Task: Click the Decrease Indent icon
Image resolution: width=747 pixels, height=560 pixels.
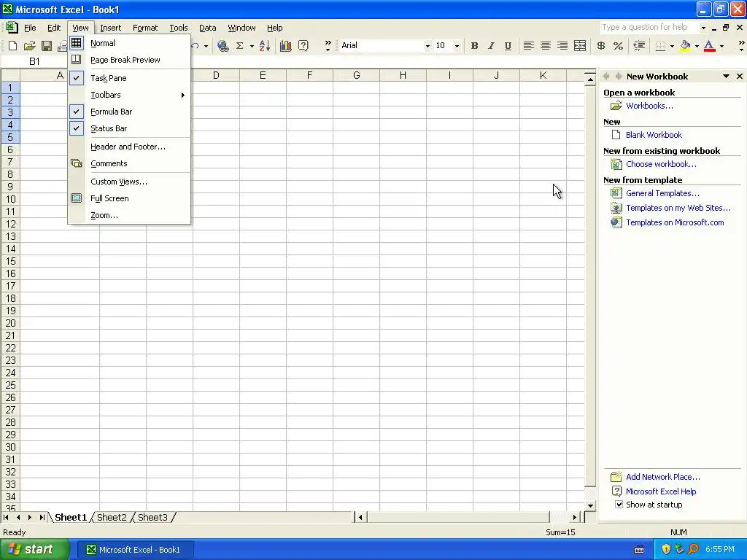Action: (x=639, y=46)
